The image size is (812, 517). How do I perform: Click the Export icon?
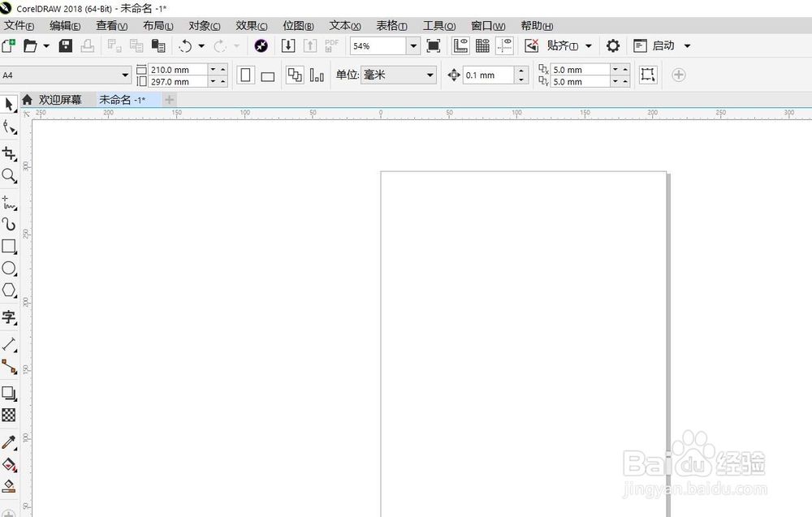(x=309, y=45)
